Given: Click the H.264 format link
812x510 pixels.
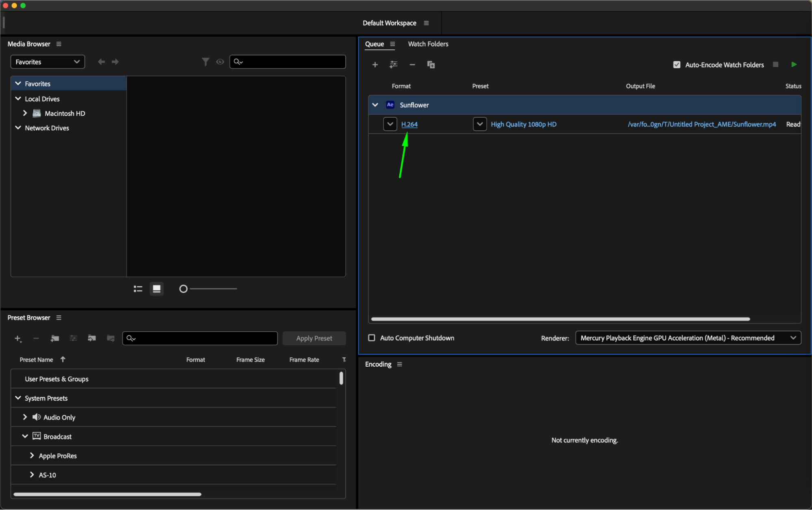Looking at the screenshot, I should pos(409,124).
